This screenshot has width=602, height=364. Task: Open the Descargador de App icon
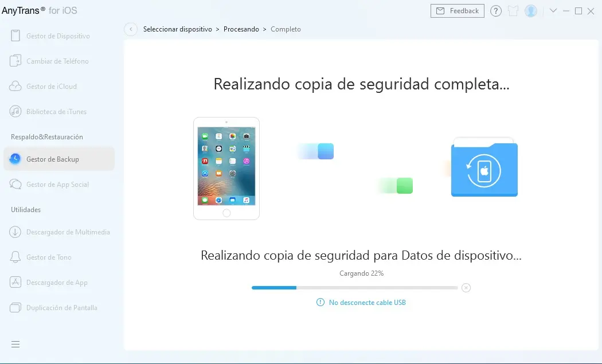pos(15,282)
